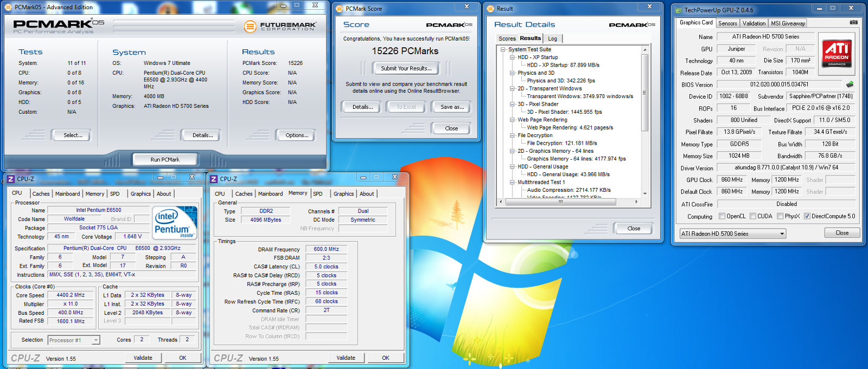Click the results tree scroll-up arrow
The width and height of the screenshot is (868, 369).
645,50
